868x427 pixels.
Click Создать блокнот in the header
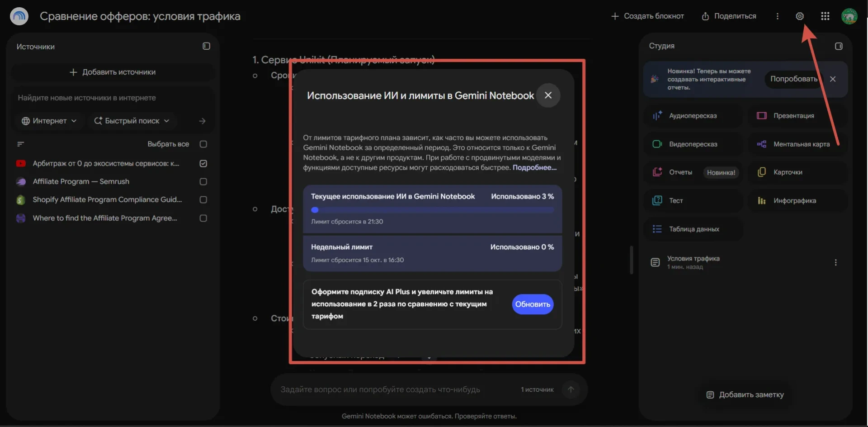click(647, 16)
